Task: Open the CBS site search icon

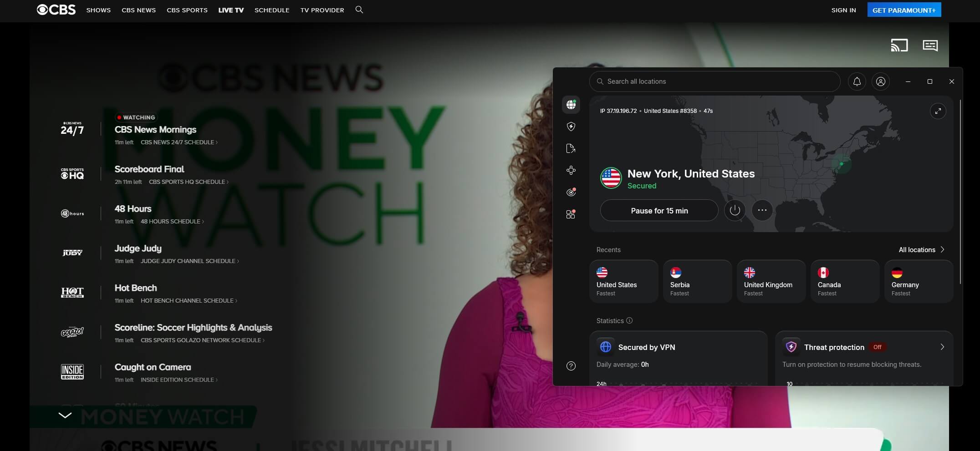Action: pos(359,10)
